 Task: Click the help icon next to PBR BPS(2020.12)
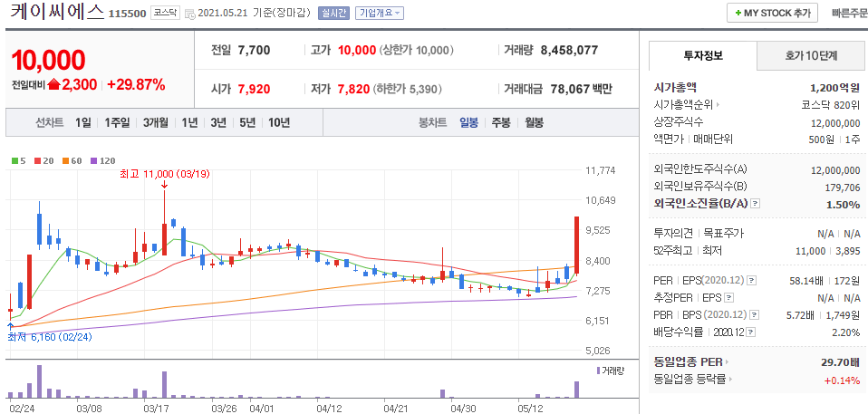tap(755, 315)
